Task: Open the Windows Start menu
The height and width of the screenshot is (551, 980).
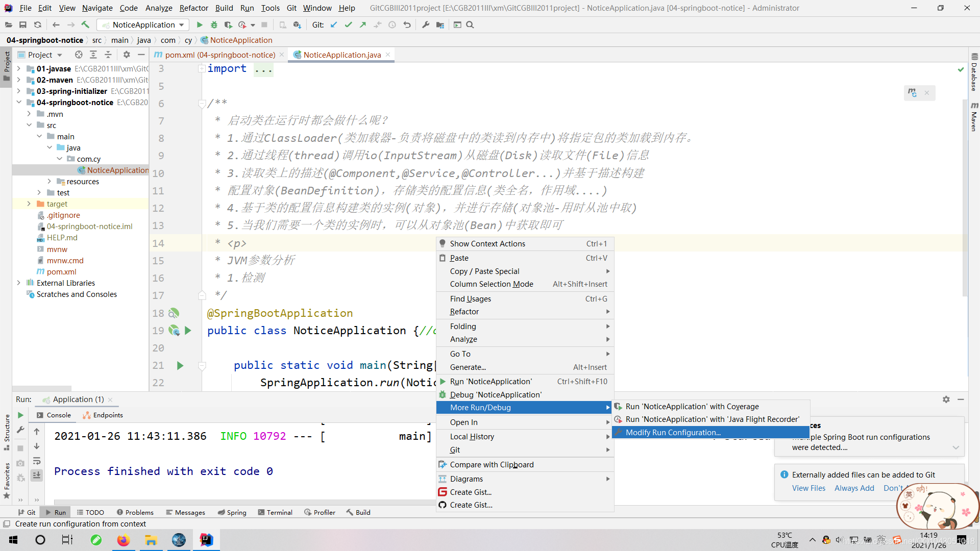Action: point(13,540)
